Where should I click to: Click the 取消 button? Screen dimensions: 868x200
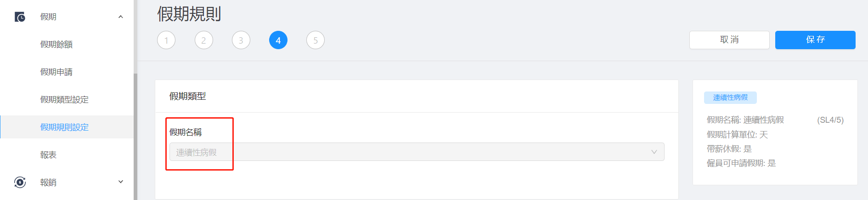(729, 40)
